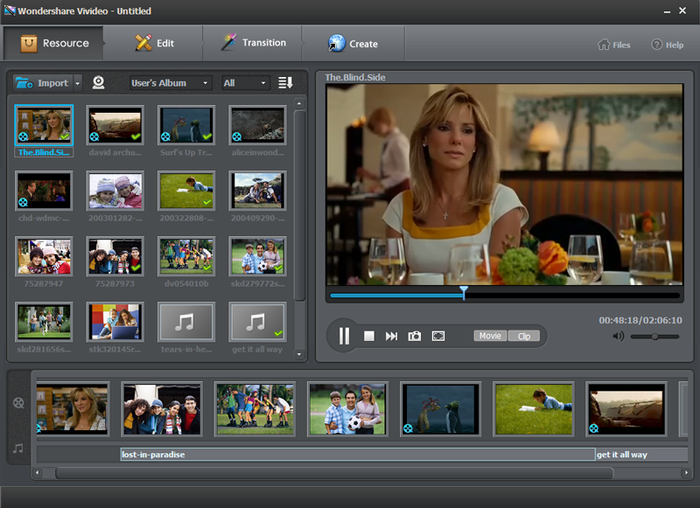Click the sort order icon
This screenshot has height=508, width=700.
click(285, 83)
